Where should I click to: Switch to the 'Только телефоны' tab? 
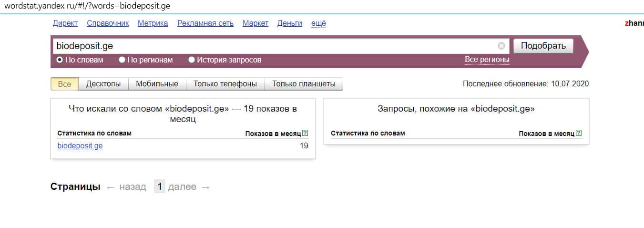coord(225,84)
